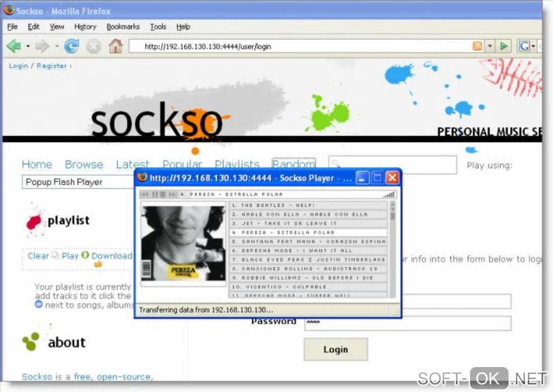
Task: Reload the page with the blue Refresh icon
Action: coord(72,46)
